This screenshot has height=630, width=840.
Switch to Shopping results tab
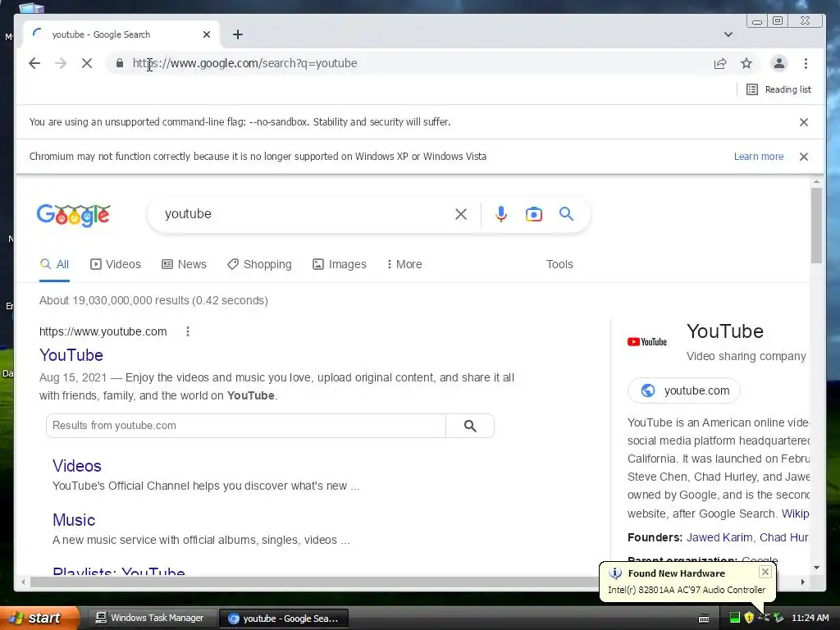pyautogui.click(x=259, y=264)
